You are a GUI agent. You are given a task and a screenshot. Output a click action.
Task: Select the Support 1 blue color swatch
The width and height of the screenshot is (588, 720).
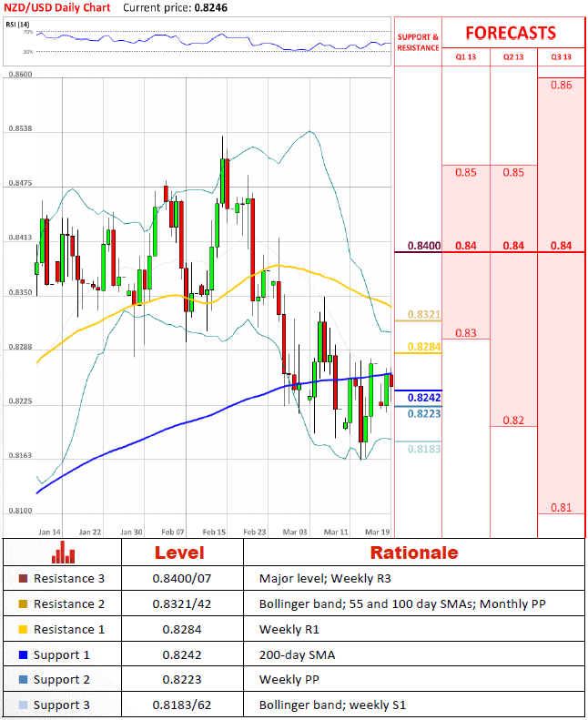[23, 654]
